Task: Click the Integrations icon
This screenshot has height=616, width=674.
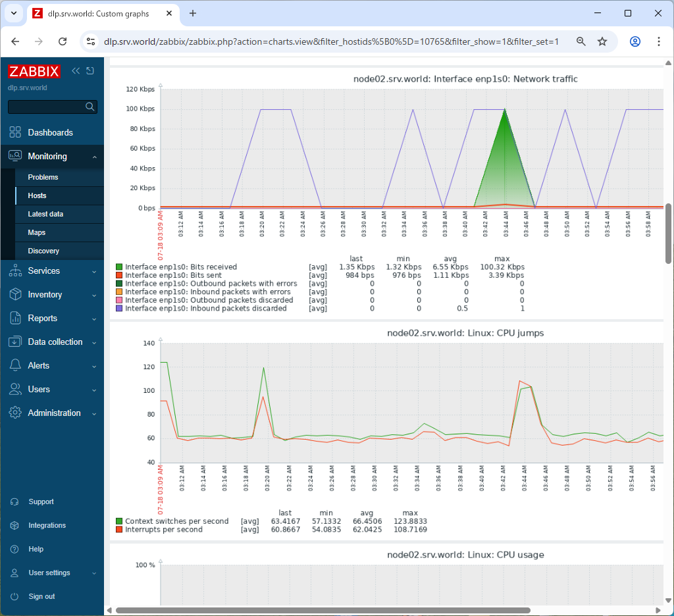Action: point(14,525)
